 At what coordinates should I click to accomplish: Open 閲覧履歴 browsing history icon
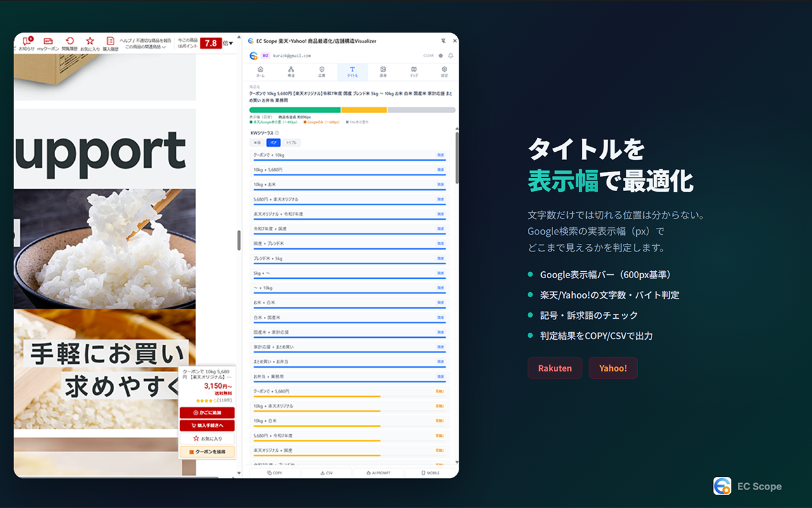[x=70, y=43]
